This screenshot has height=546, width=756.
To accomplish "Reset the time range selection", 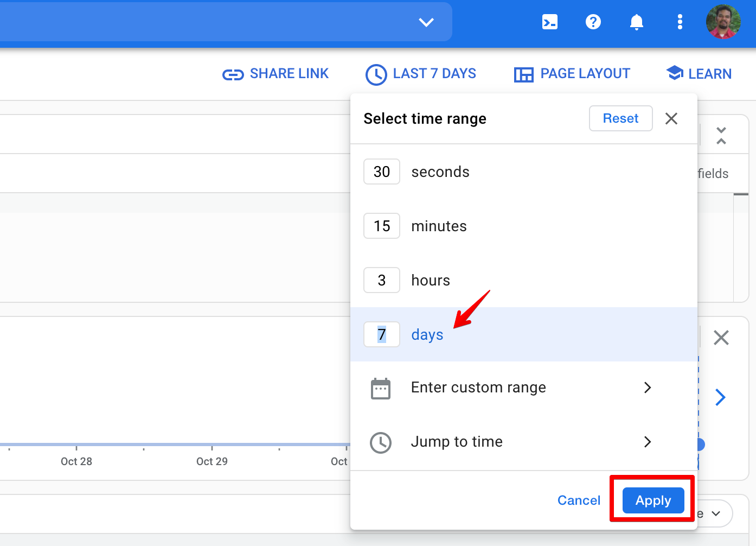I will (x=620, y=118).
